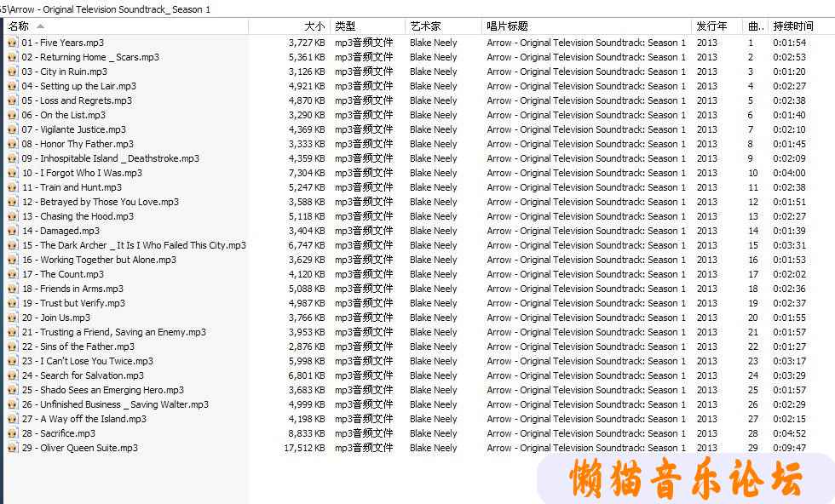
Task: Click the icon of 19 - Trust but Verify.mp3
Action: 12,303
